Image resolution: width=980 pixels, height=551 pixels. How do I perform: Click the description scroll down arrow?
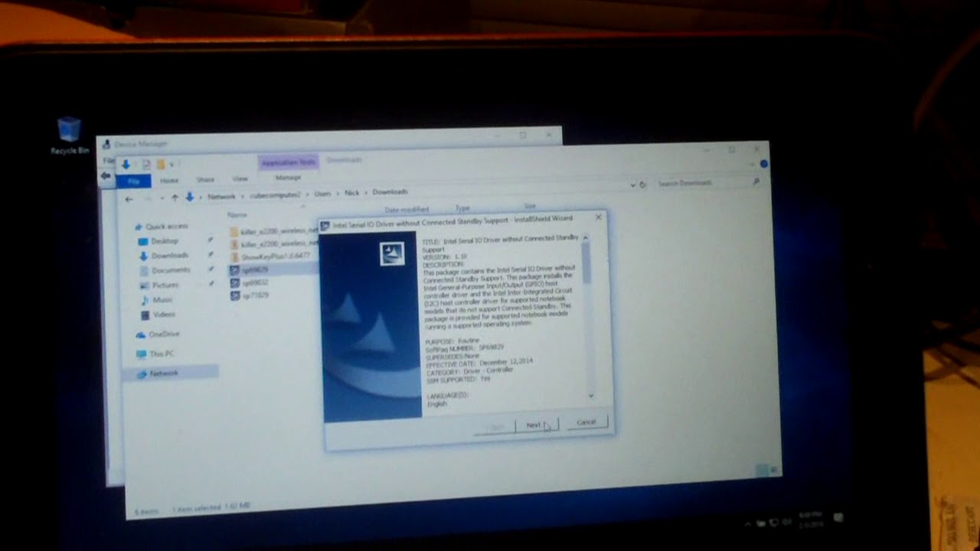coord(590,396)
